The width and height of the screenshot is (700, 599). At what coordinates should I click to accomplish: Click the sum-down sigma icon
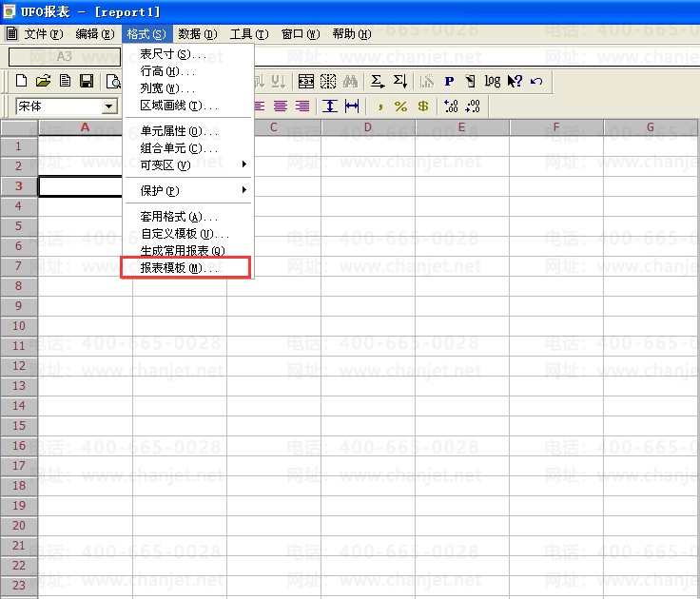coord(399,81)
